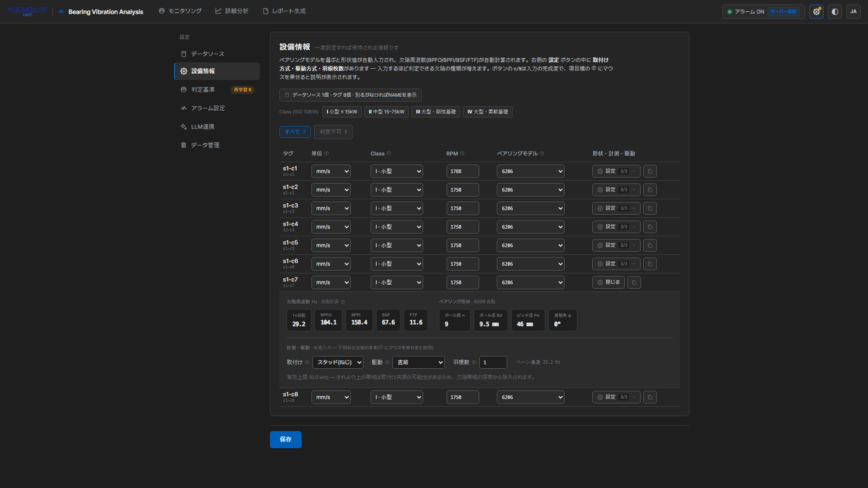Screen dimensions: 868x488
Task: Select class chip III 大型・剛性基礎
Action: pos(436,112)
